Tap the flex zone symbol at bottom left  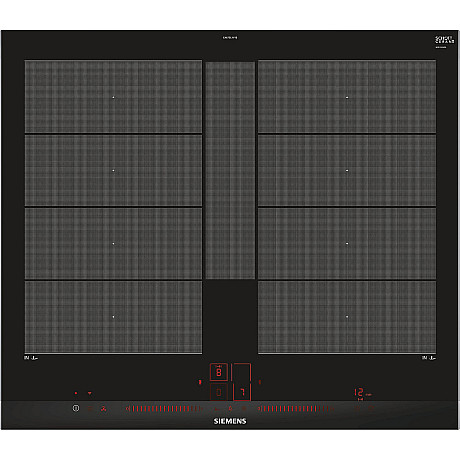coord(31,358)
